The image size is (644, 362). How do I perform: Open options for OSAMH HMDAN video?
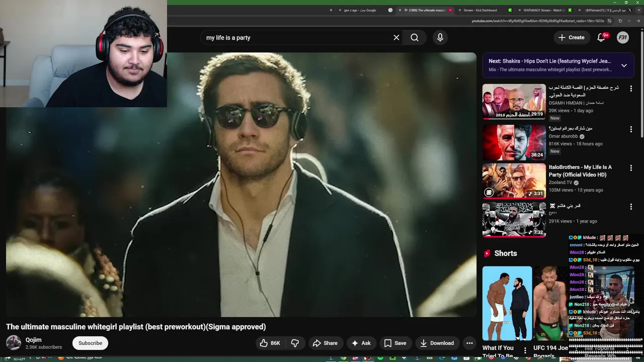click(x=631, y=88)
